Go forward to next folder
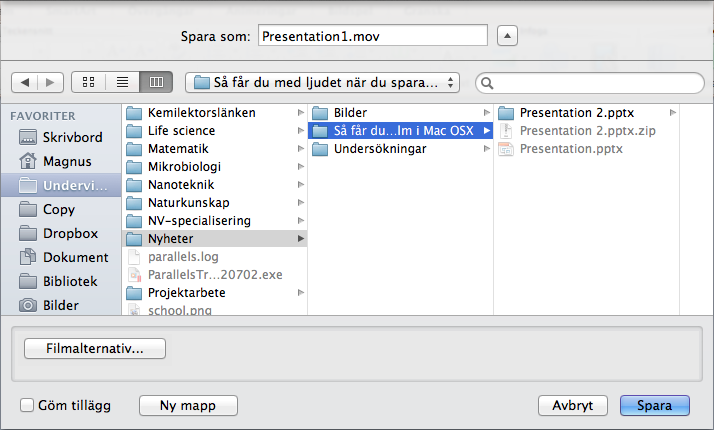 click(x=51, y=82)
